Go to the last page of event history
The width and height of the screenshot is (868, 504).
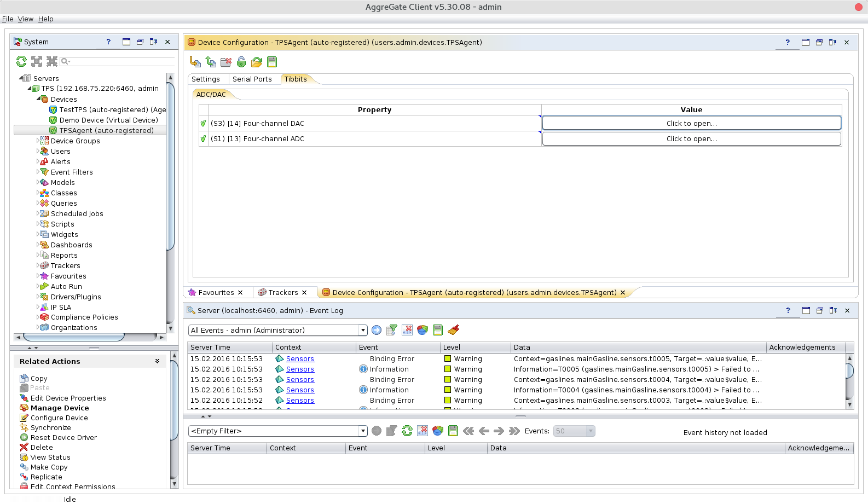(514, 431)
